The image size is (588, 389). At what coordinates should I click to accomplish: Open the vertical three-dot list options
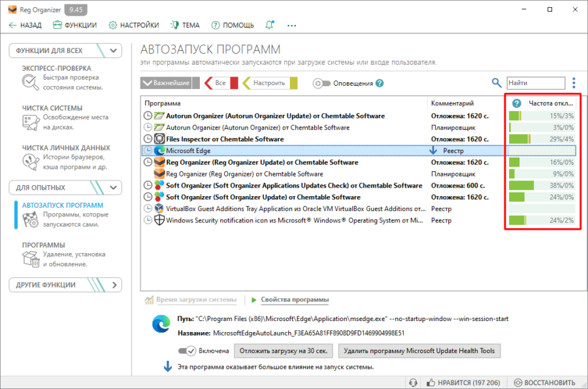point(574,82)
